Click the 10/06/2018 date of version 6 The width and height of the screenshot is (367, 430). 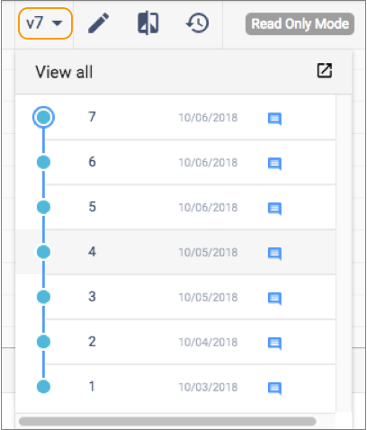point(208,163)
